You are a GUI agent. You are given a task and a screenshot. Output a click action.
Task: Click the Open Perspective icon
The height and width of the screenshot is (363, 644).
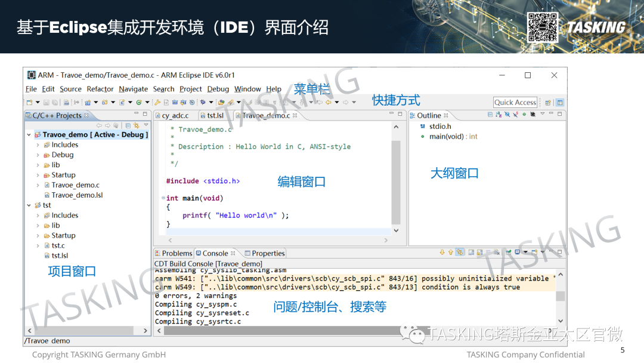(x=548, y=103)
